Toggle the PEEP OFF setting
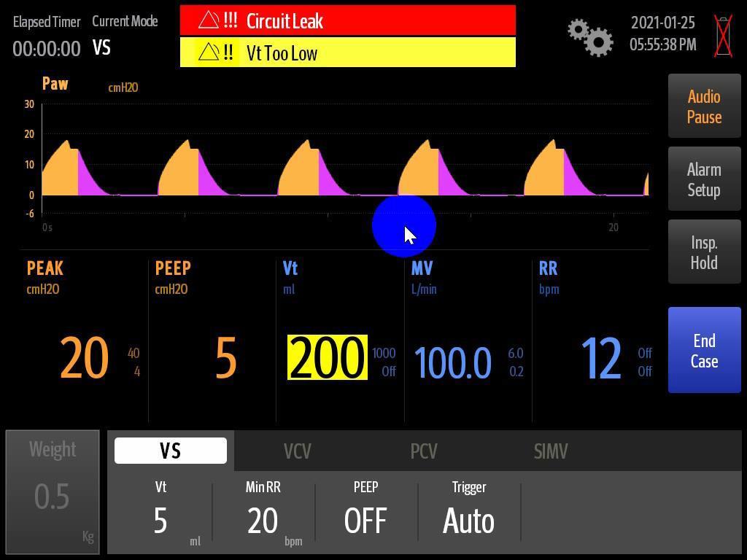This screenshot has height=560, width=747. tap(366, 514)
